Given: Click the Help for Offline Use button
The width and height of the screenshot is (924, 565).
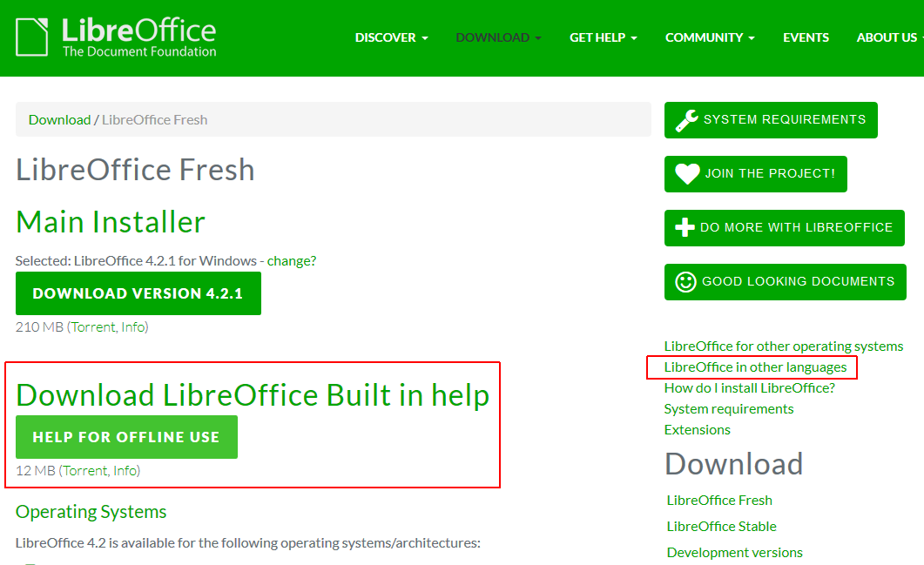Looking at the screenshot, I should pos(126,437).
